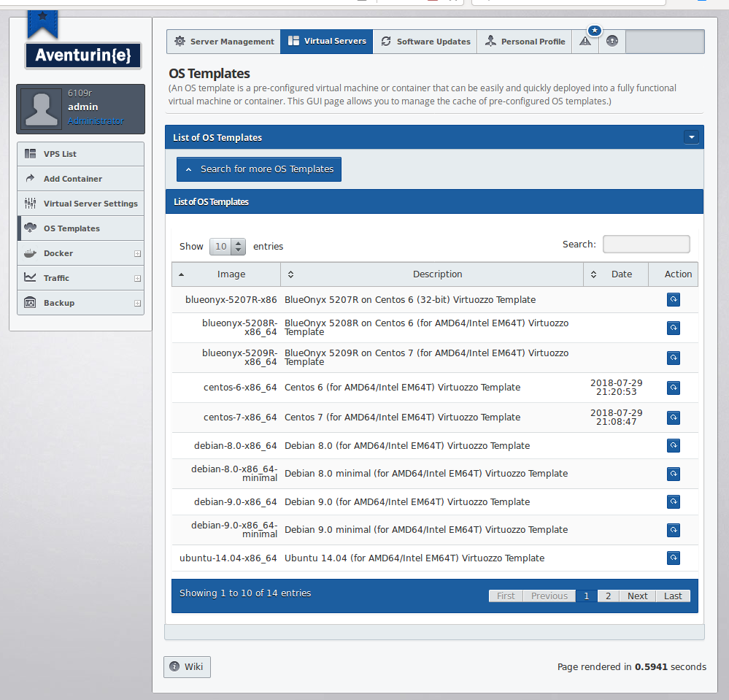Click the Next page button
This screenshot has height=700, width=729.
pyautogui.click(x=637, y=596)
